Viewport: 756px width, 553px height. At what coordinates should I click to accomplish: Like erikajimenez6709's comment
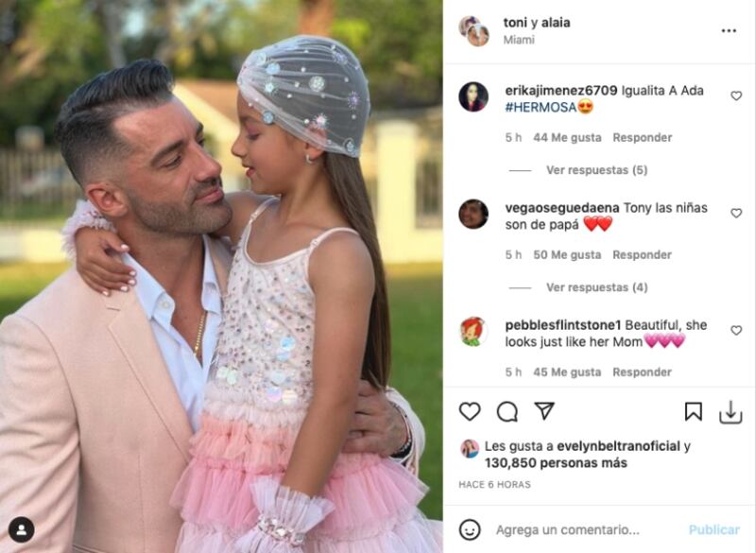[736, 95]
